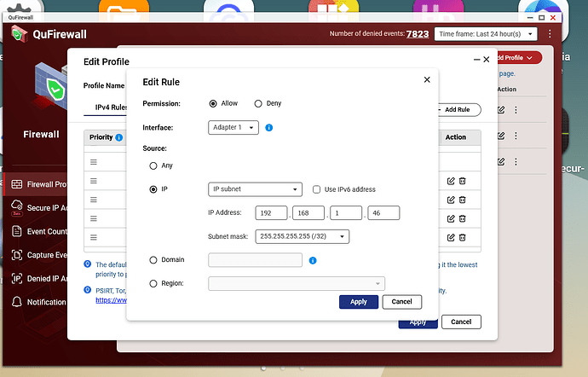Image resolution: width=588 pixels, height=377 pixels.
Task: Grab the second rule priority handle
Action: (x=94, y=181)
